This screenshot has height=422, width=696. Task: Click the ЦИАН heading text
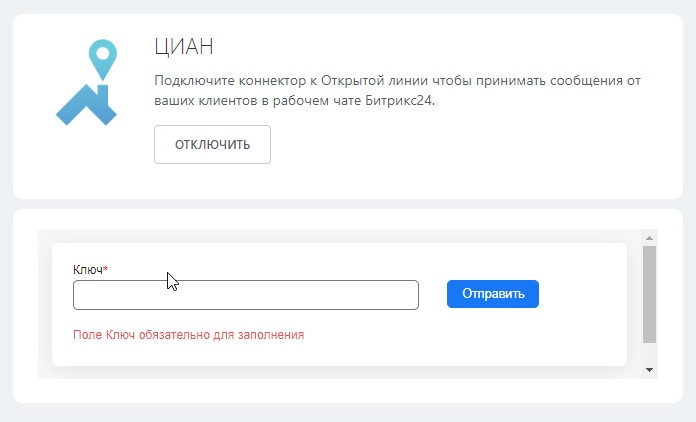[184, 47]
